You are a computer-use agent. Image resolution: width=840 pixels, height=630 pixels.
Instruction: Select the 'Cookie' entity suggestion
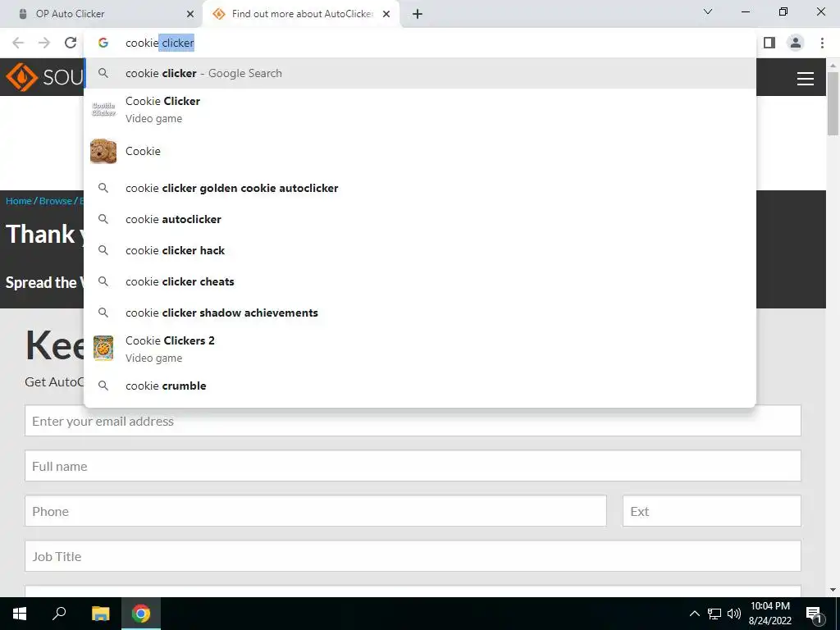point(420,151)
